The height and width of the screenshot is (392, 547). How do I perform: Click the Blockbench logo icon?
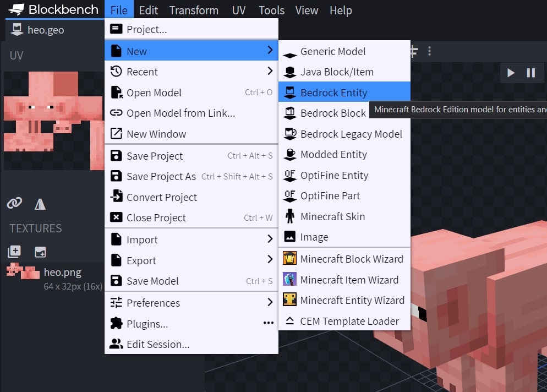coord(16,9)
